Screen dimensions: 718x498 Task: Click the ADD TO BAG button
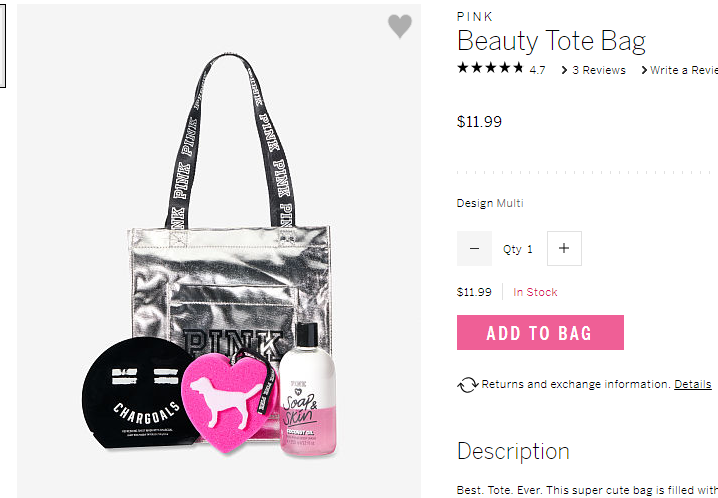click(x=540, y=333)
